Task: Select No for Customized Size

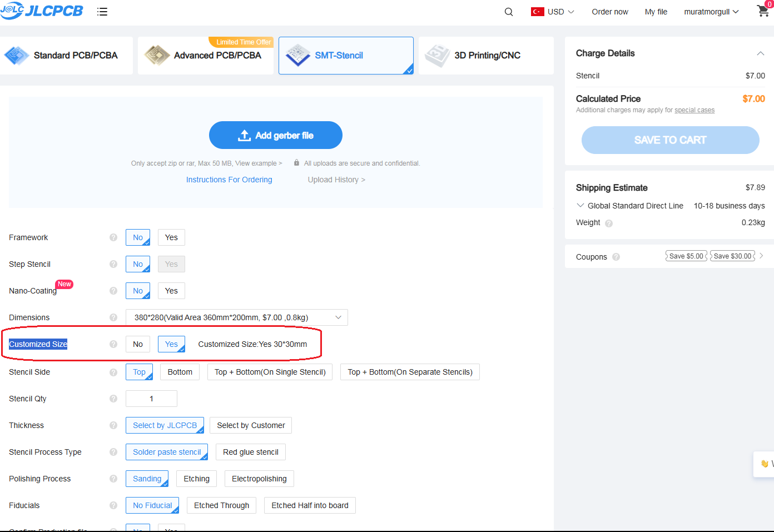Action: pyautogui.click(x=138, y=344)
